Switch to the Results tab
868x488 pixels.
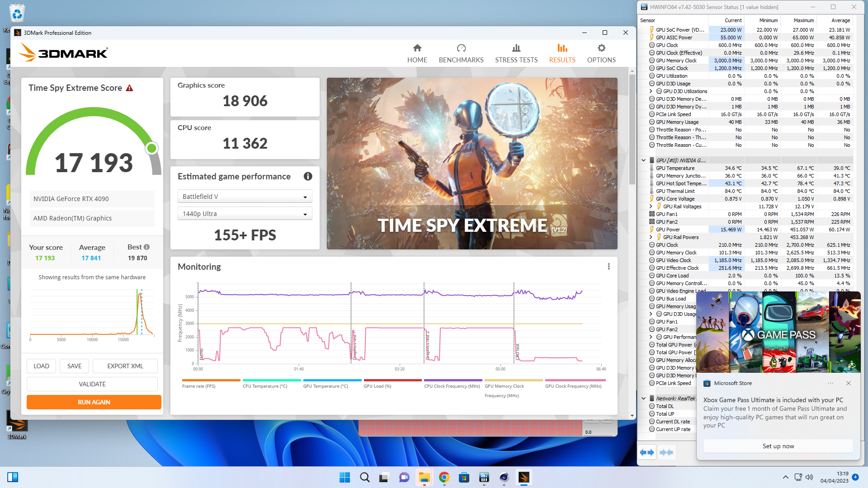[562, 53]
